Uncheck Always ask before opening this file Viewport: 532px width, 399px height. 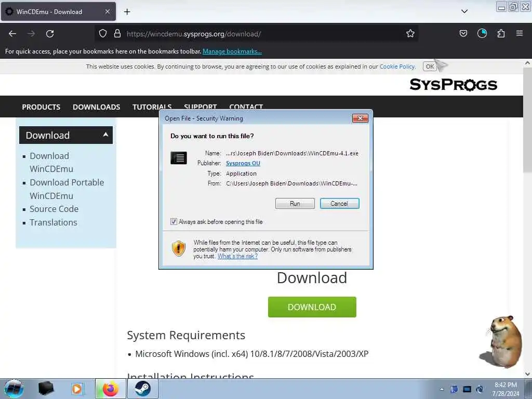[174, 222]
